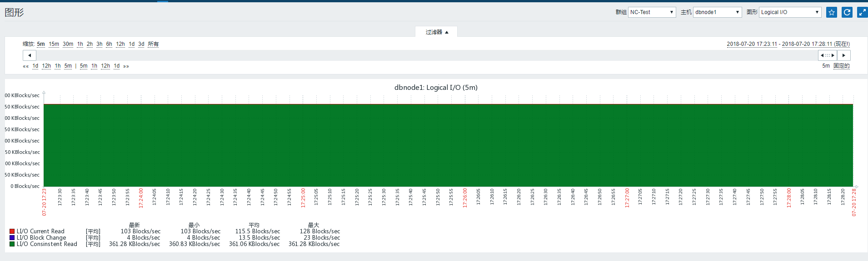Add graph to favorites with star icon
Viewport: 868px width, 261px height.
(x=831, y=12)
